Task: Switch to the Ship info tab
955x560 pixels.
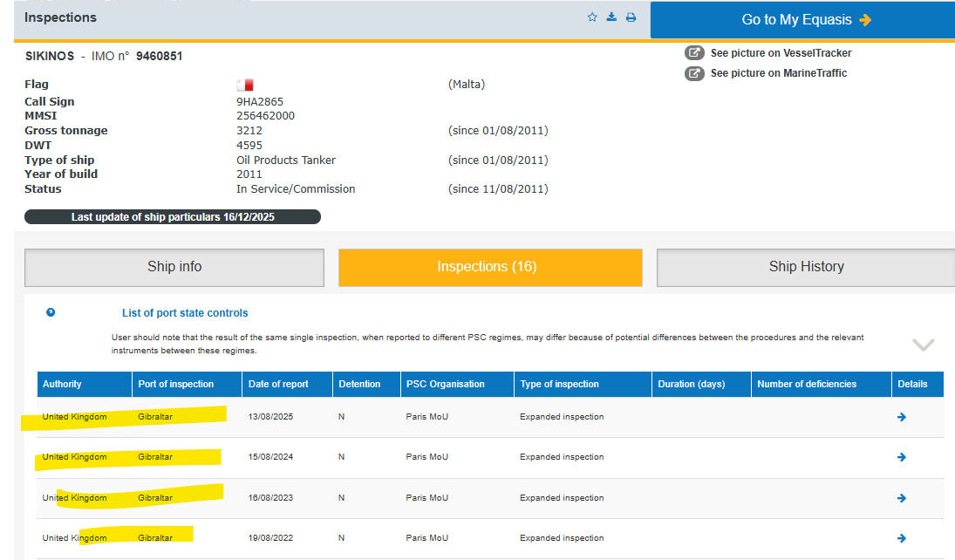Action: pos(174,267)
